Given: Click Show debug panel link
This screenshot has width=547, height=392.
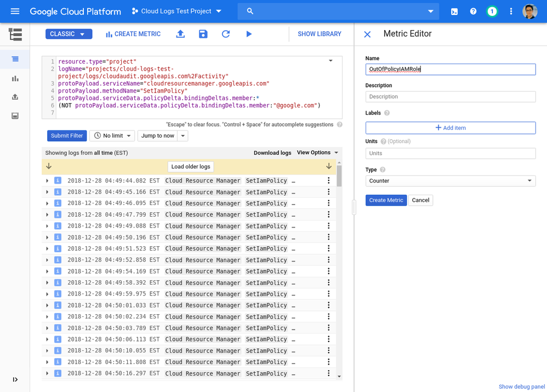Looking at the screenshot, I should point(522,387).
